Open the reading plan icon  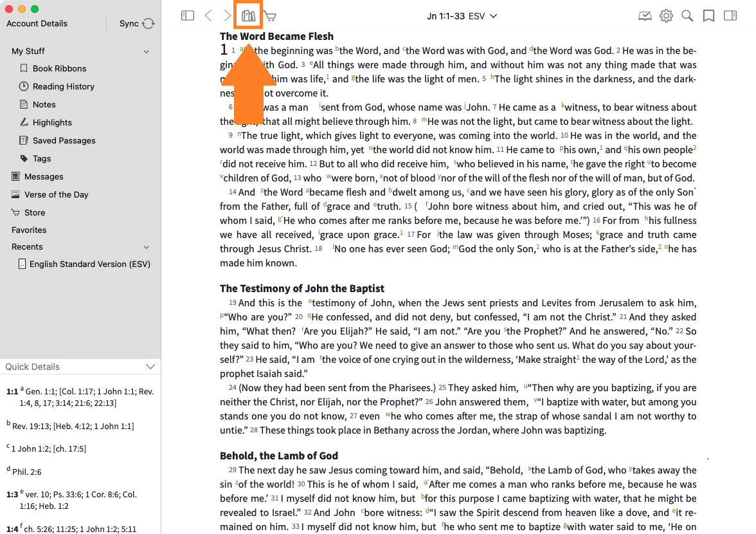pos(645,16)
